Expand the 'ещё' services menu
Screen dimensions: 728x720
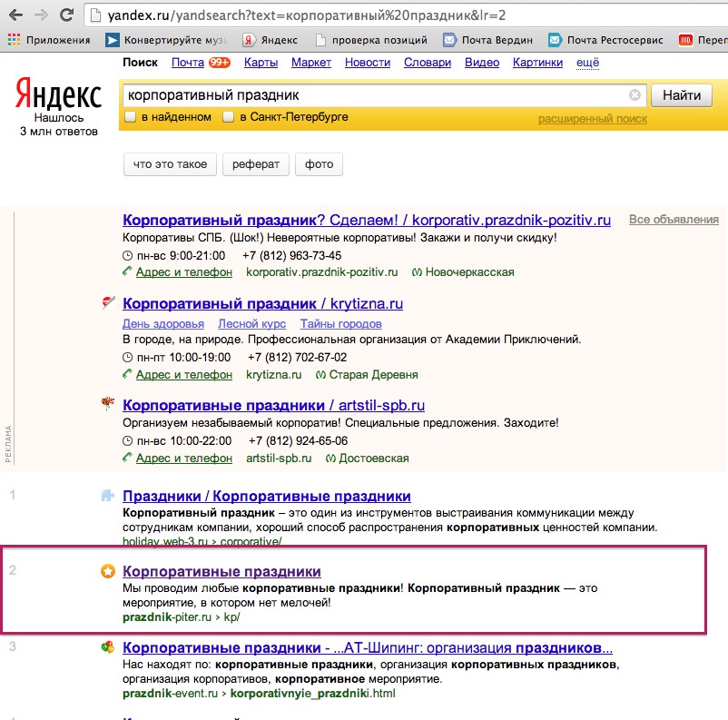(587, 63)
